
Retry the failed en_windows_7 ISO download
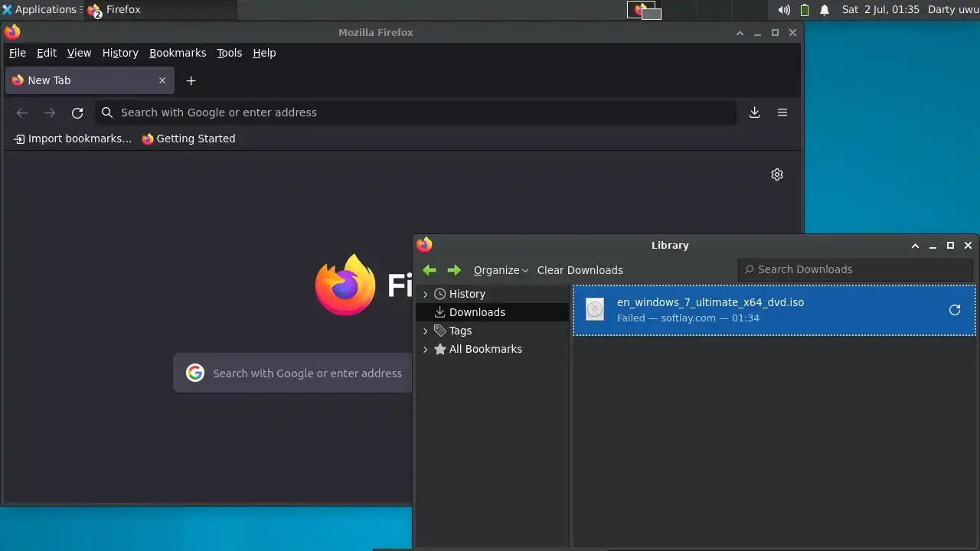955,310
